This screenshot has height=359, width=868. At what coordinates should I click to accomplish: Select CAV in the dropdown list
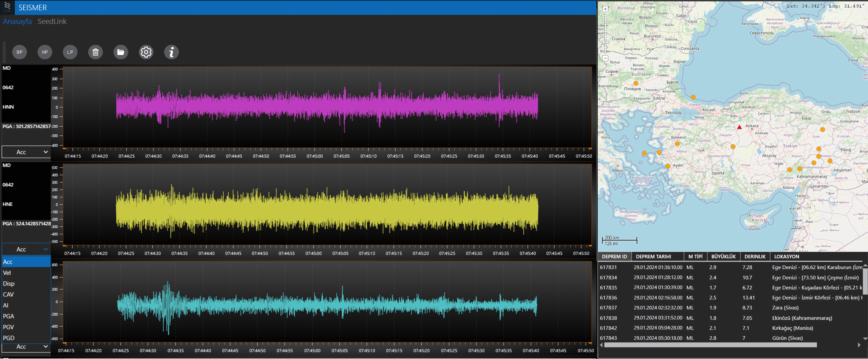pyautogui.click(x=26, y=294)
